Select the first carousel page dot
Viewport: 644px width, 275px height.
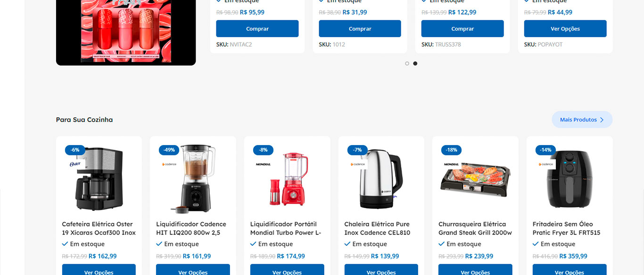(407, 64)
